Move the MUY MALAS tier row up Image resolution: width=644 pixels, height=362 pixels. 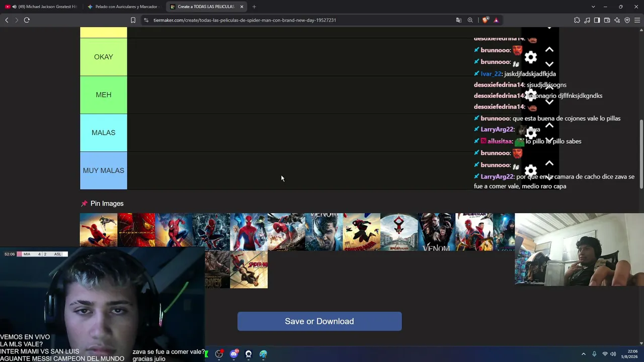click(549, 163)
